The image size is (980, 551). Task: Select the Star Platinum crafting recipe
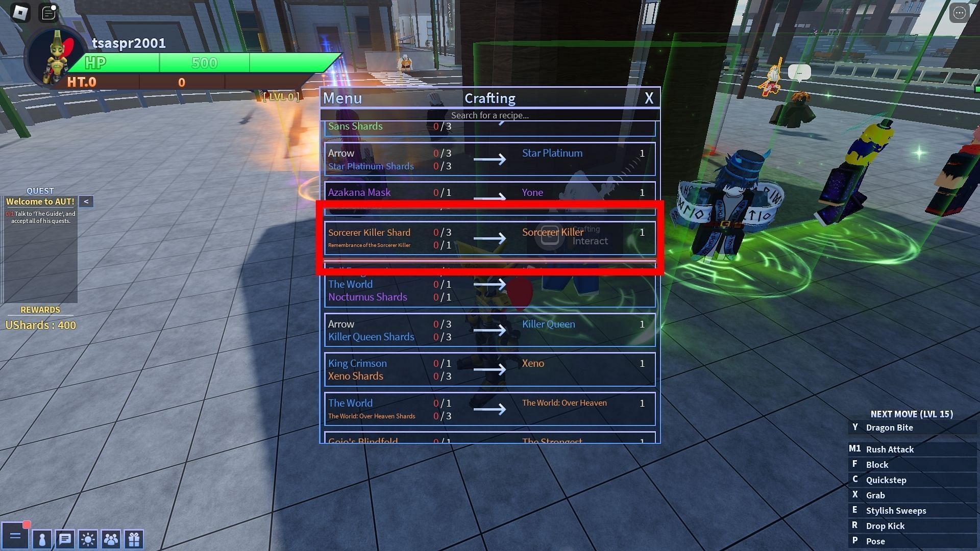coord(489,160)
